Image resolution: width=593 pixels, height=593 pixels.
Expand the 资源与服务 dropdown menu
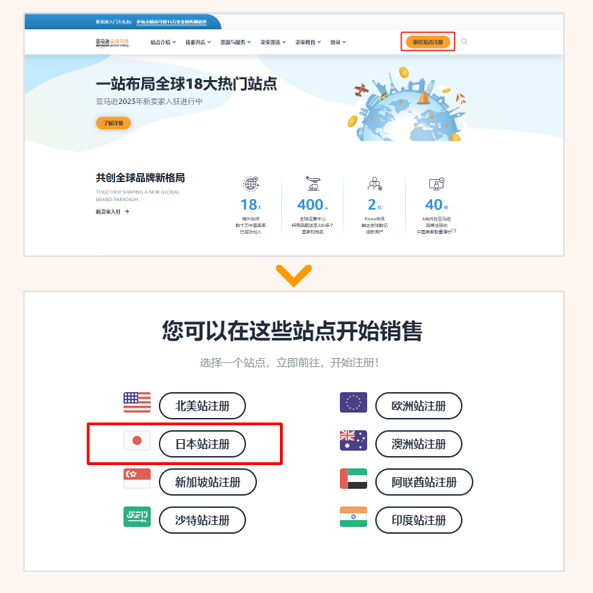click(236, 42)
